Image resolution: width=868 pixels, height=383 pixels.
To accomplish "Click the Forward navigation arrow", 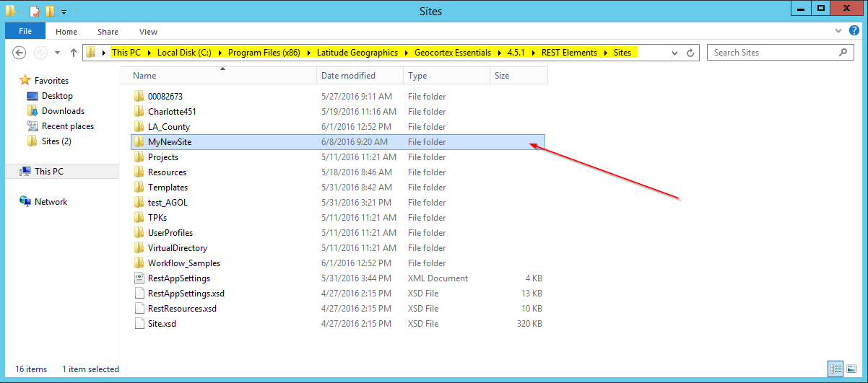I will (41, 53).
